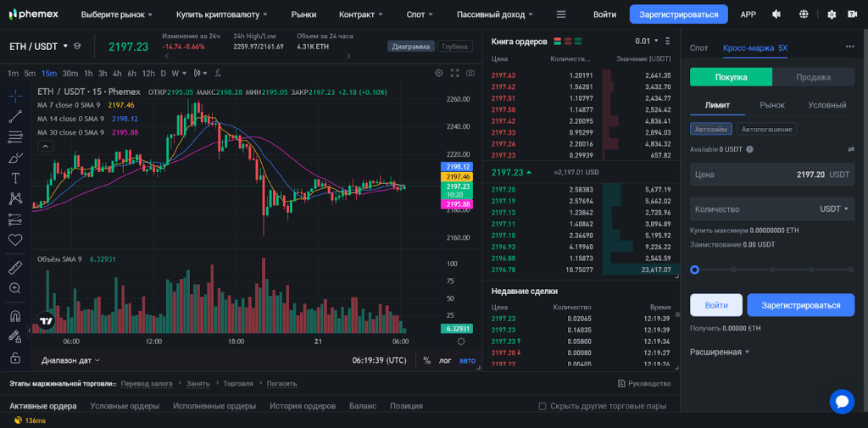
Task: Open the forecasting and measurement tools
Action: (15, 220)
